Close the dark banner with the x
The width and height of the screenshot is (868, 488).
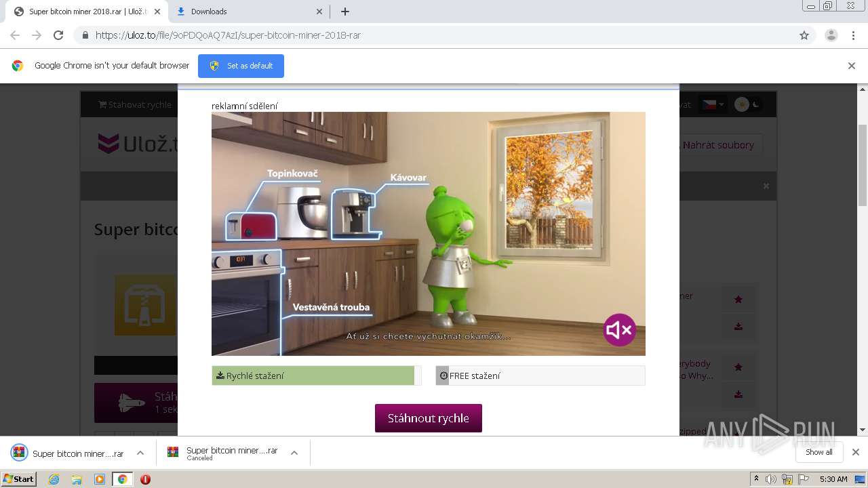coord(766,186)
